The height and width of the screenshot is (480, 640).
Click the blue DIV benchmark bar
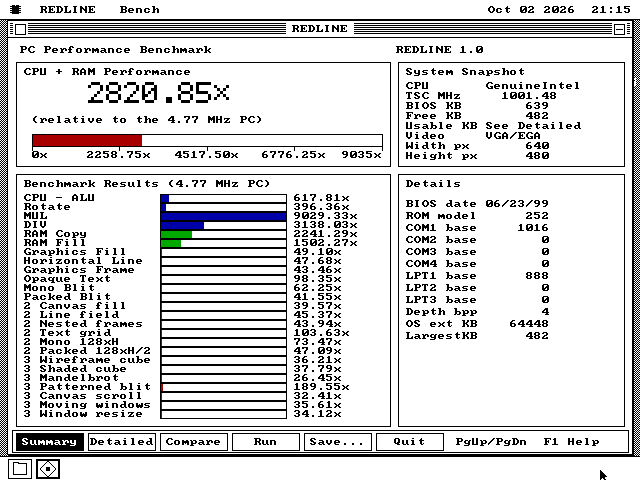[182, 225]
